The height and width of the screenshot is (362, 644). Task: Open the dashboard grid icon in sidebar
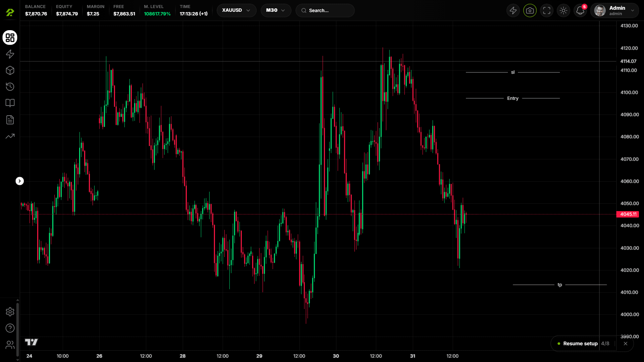(10, 38)
